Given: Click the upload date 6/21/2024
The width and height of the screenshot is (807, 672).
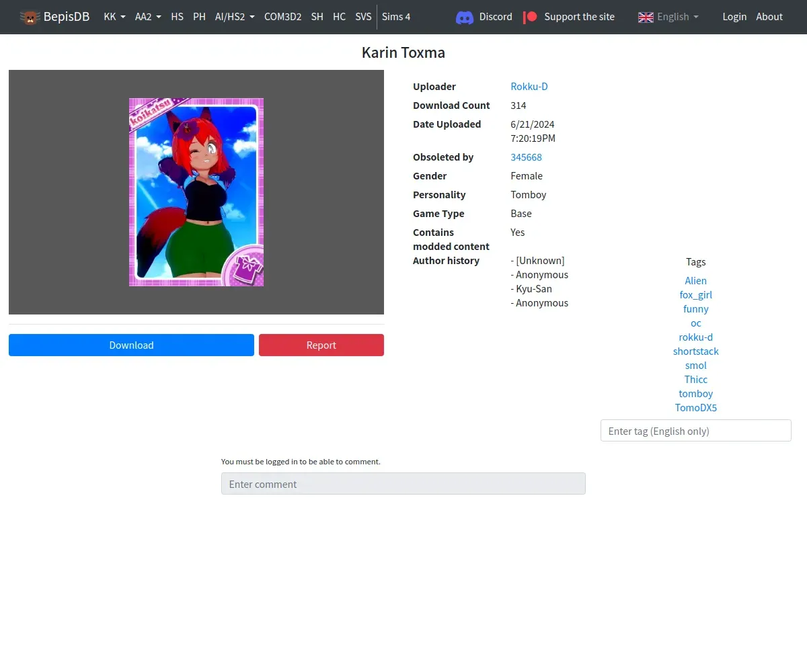Looking at the screenshot, I should coord(533,124).
